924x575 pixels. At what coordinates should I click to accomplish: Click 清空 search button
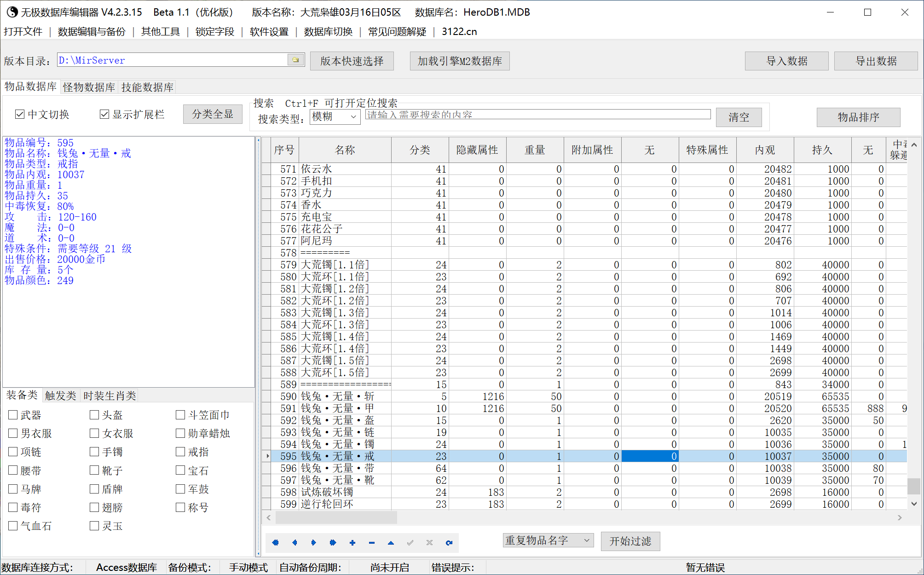[x=739, y=117]
